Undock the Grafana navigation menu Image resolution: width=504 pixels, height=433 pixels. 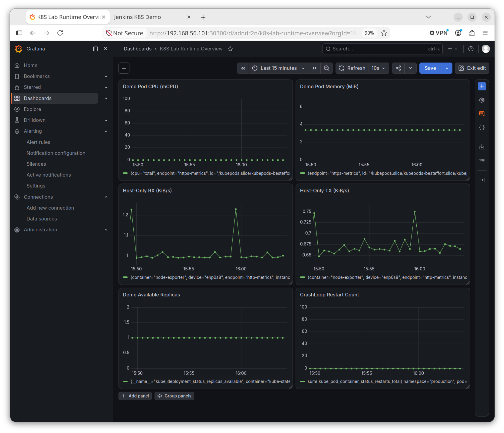(95, 49)
